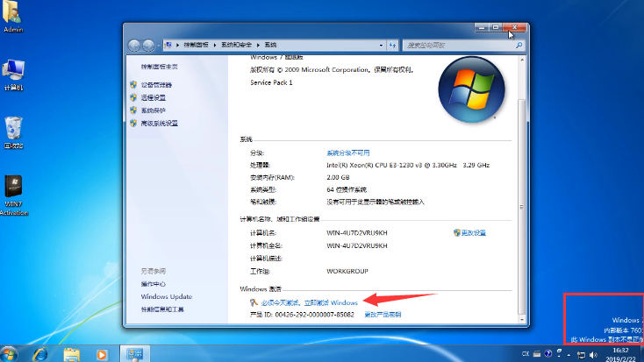This screenshot has width=644, height=362.
Task: Click the search magnifier icon
Action: click(519, 46)
